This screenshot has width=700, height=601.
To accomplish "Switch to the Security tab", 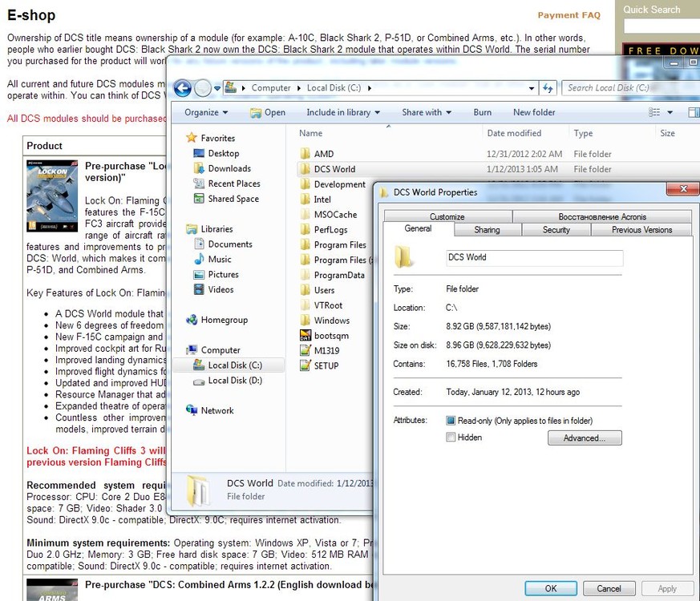I will [556, 229].
